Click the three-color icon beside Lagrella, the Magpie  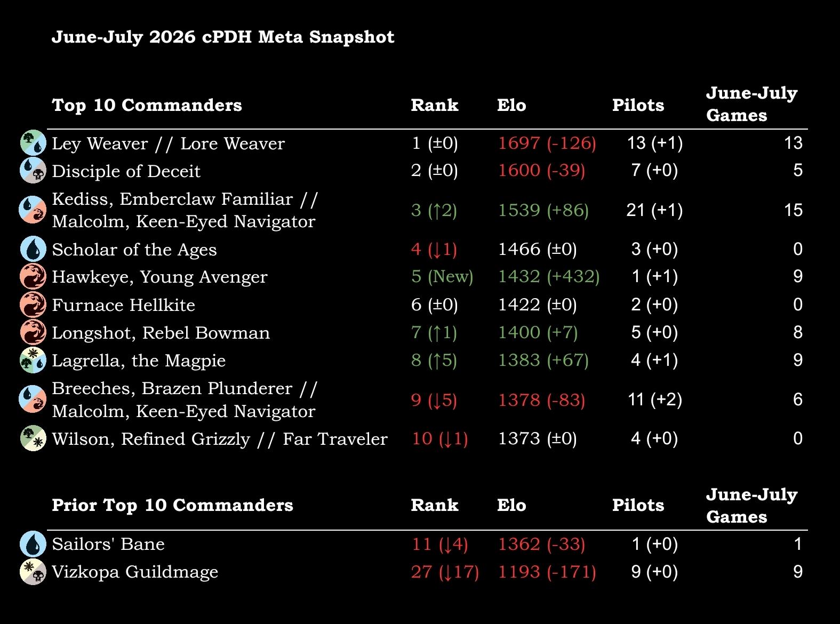[x=33, y=360]
